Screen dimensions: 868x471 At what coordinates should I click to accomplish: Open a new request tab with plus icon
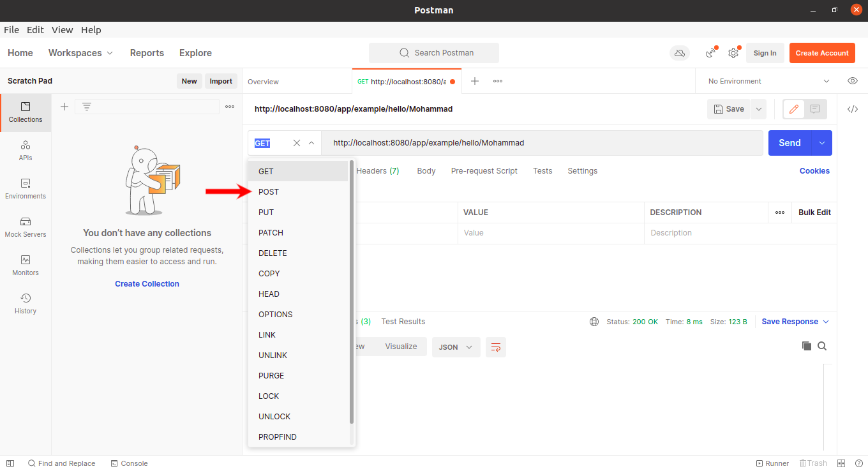[475, 81]
